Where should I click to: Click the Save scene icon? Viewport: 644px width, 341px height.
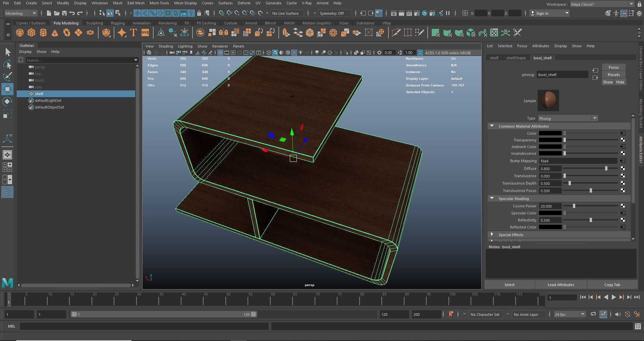tap(64, 13)
